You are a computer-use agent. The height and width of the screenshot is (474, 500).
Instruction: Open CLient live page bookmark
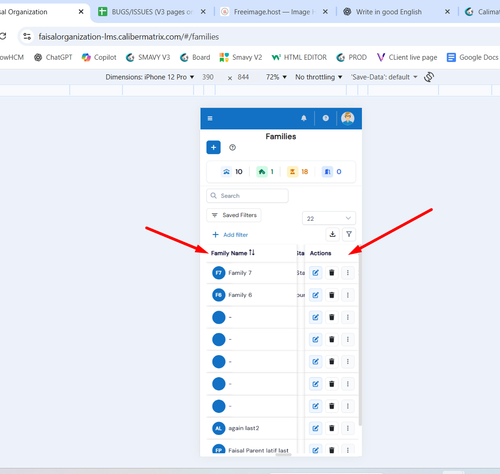(x=407, y=57)
